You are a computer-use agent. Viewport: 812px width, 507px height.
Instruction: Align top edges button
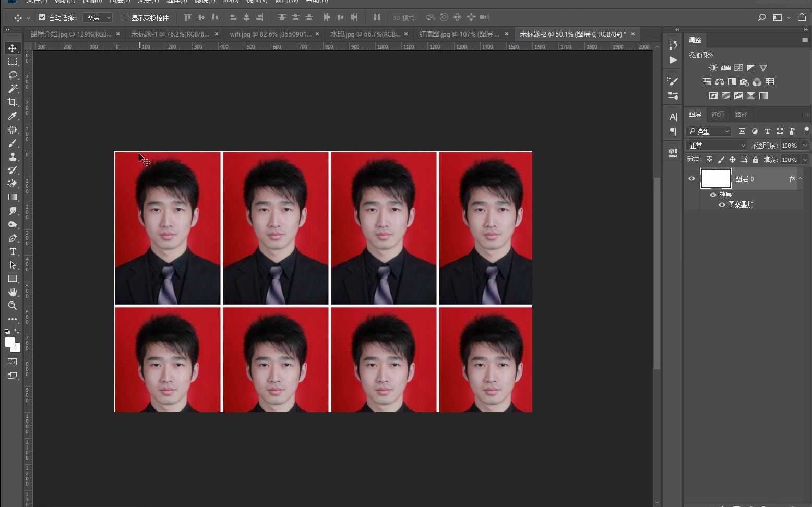[x=188, y=17]
